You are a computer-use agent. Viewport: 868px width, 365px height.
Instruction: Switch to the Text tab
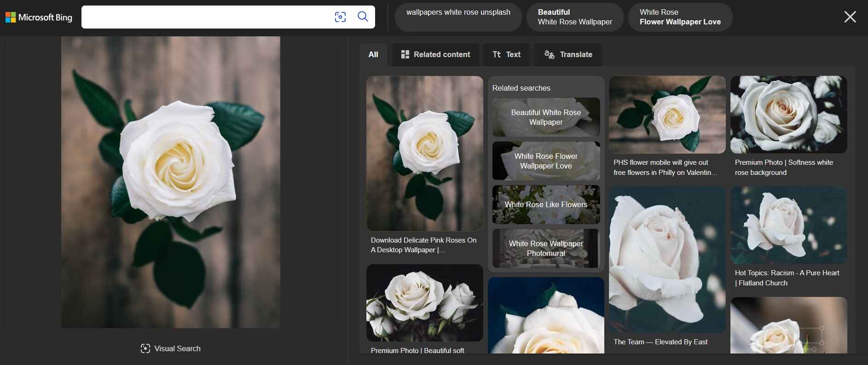pos(506,54)
